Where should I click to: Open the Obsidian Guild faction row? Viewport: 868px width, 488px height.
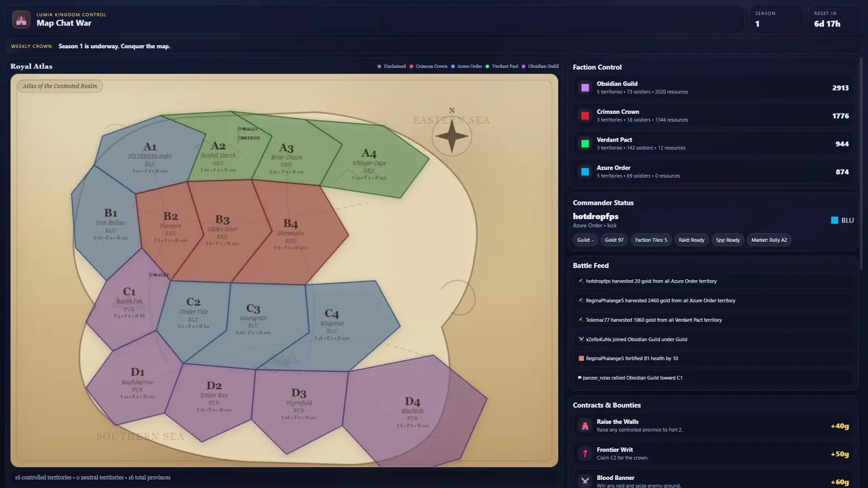715,87
